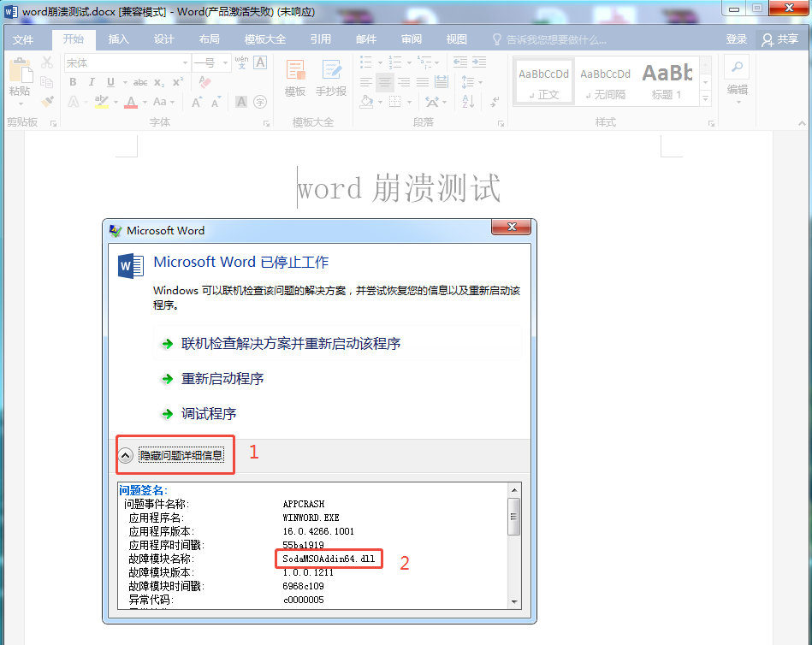This screenshot has height=645, width=812.
Task: Click the character border A icon
Action: tap(260, 62)
